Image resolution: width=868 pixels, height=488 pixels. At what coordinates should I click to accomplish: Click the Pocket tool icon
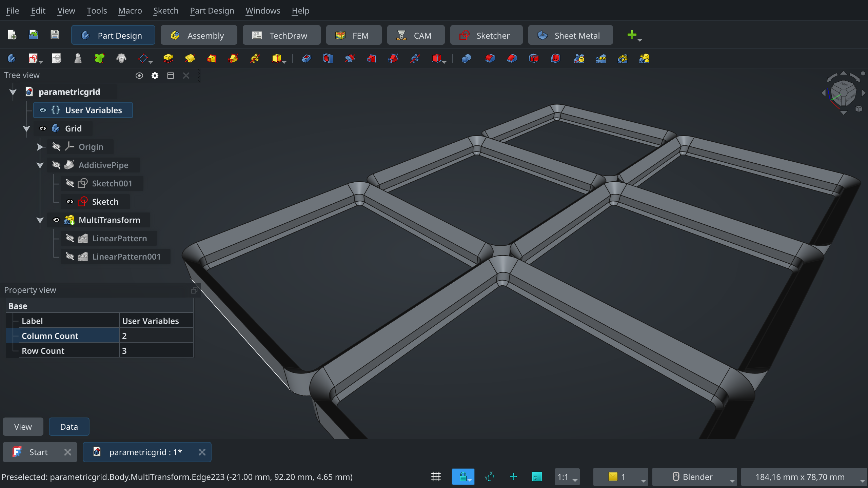[x=306, y=59]
